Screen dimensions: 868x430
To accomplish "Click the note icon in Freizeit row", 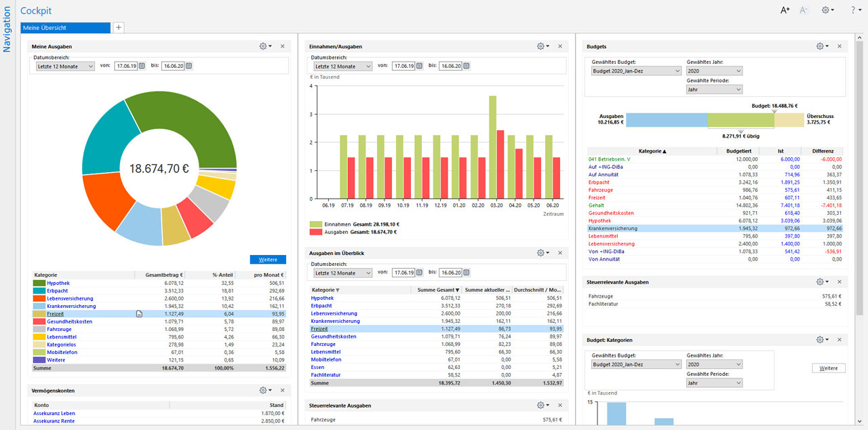I will point(138,313).
